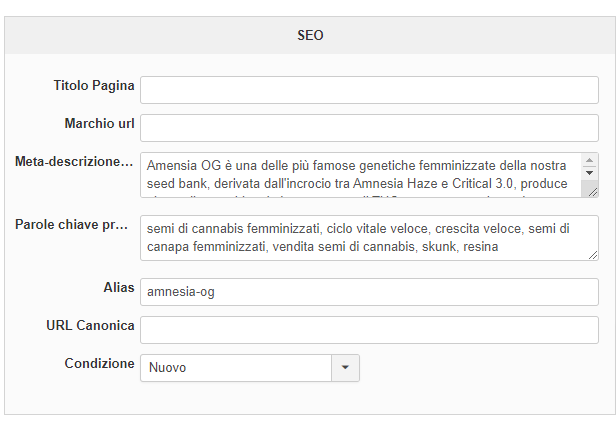The height and width of the screenshot is (431, 616).
Task: Click inside the Meta-descrizione text area
Action: pyautogui.click(x=355, y=174)
